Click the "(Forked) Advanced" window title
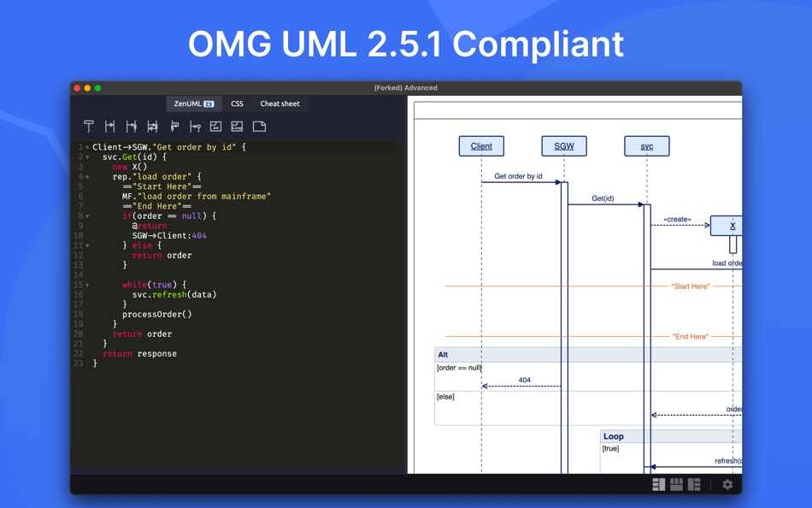Screen dimensions: 812x508 click(405, 88)
